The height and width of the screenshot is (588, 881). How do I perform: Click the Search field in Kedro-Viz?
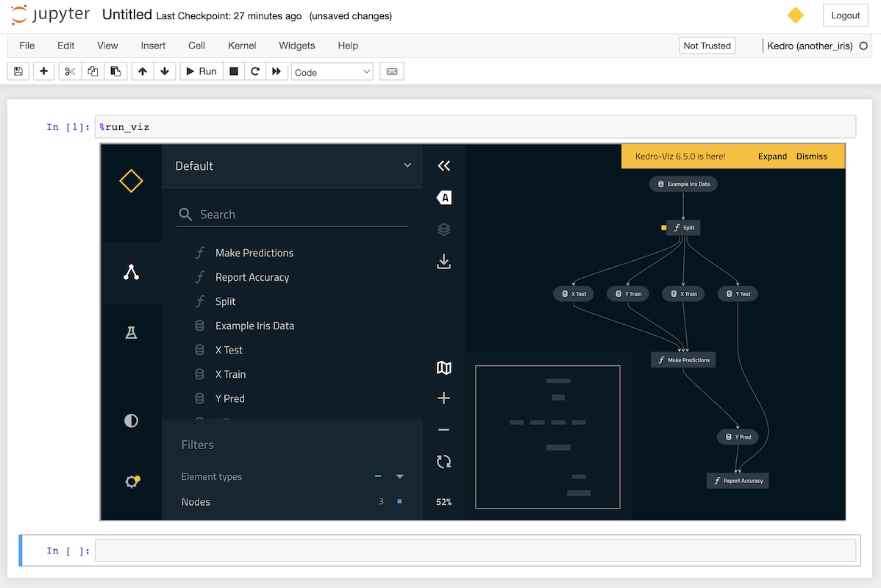(292, 214)
